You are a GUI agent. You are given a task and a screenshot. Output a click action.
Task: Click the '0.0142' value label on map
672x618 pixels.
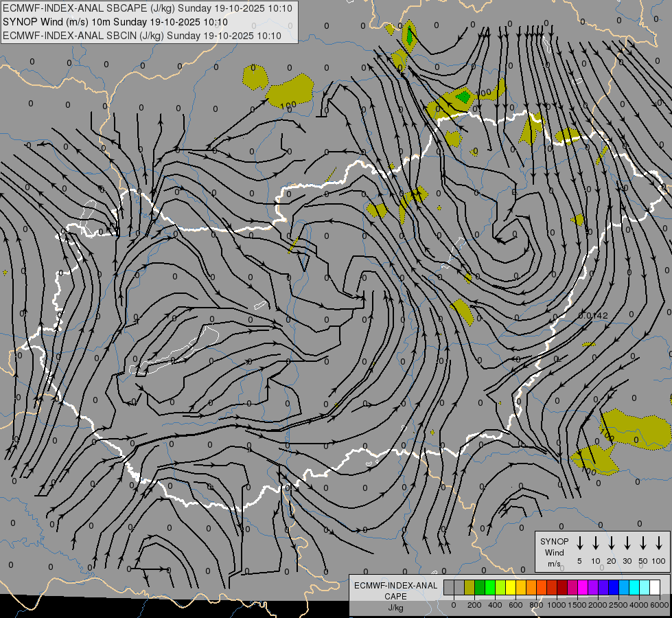click(593, 316)
